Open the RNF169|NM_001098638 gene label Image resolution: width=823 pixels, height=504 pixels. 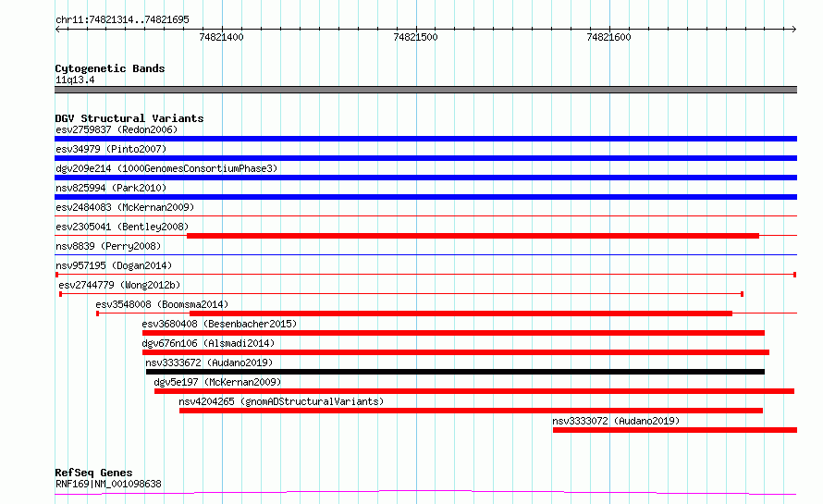coord(108,484)
